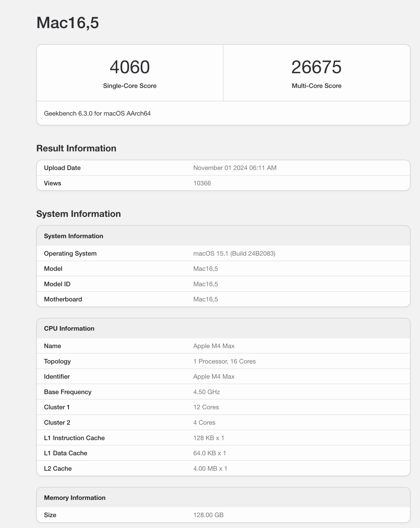
Task: Select November 01 2024 06:11 AM value
Action: click(235, 168)
